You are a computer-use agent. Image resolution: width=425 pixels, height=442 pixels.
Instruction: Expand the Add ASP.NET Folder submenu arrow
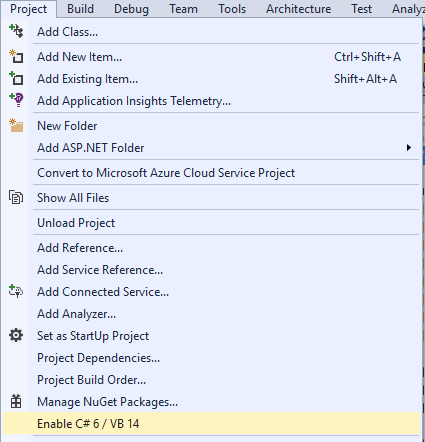409,148
